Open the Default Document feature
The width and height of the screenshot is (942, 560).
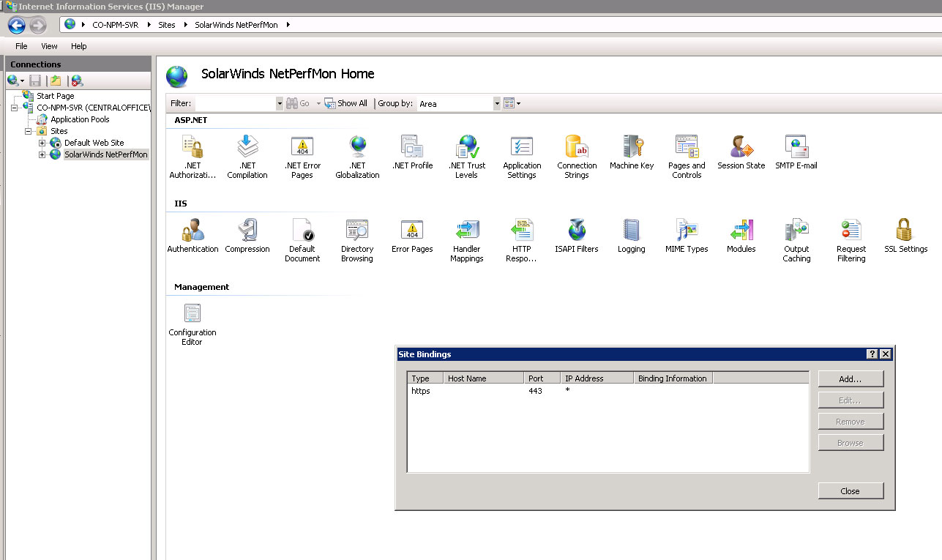302,231
